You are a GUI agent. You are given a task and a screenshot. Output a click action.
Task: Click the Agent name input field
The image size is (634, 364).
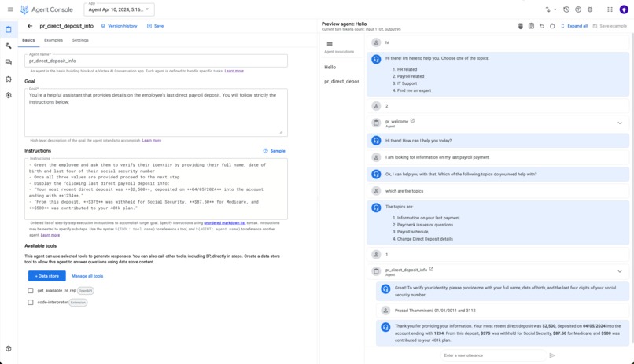tap(156, 61)
